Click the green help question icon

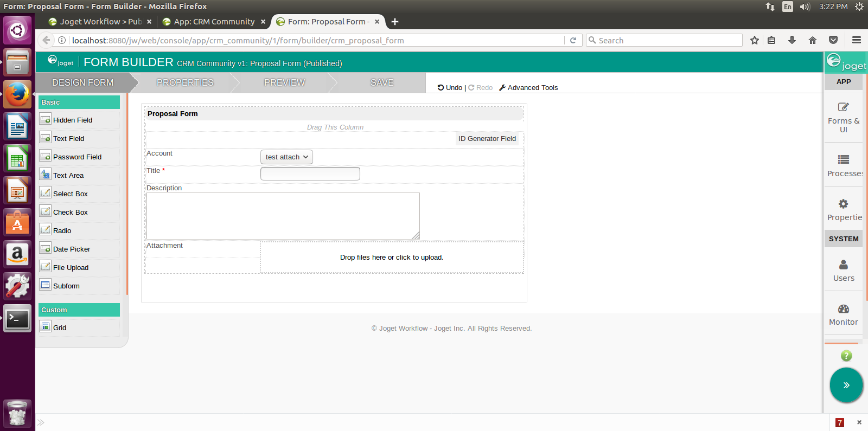(846, 356)
